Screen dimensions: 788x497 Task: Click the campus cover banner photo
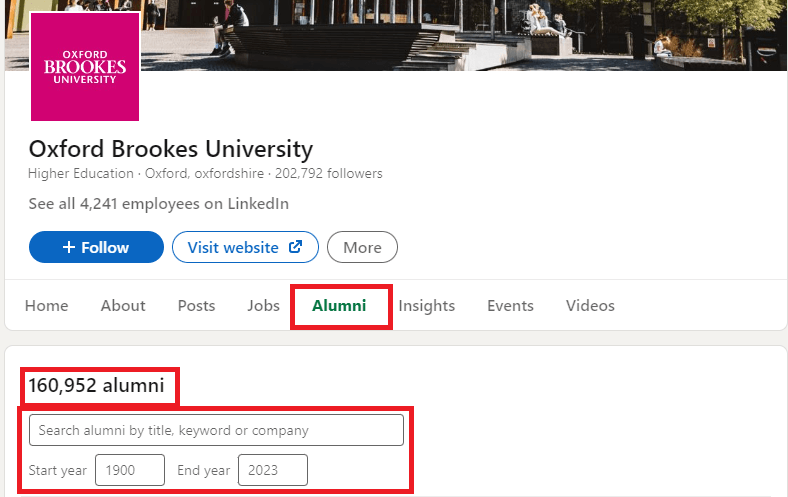click(x=462, y=35)
